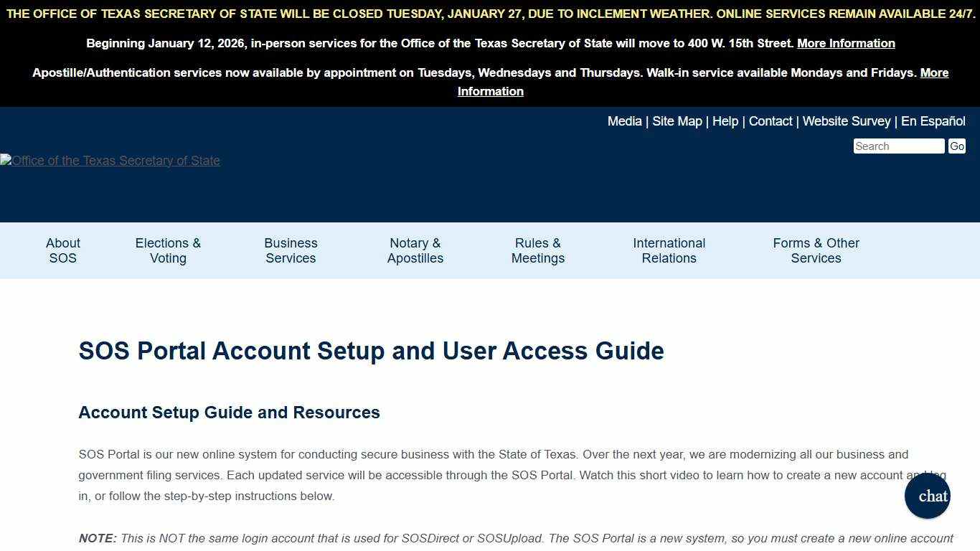
Task: Open the About SOS menu
Action: point(62,250)
